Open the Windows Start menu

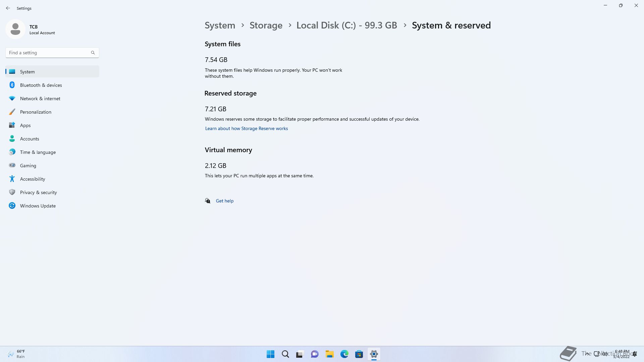pos(270,354)
